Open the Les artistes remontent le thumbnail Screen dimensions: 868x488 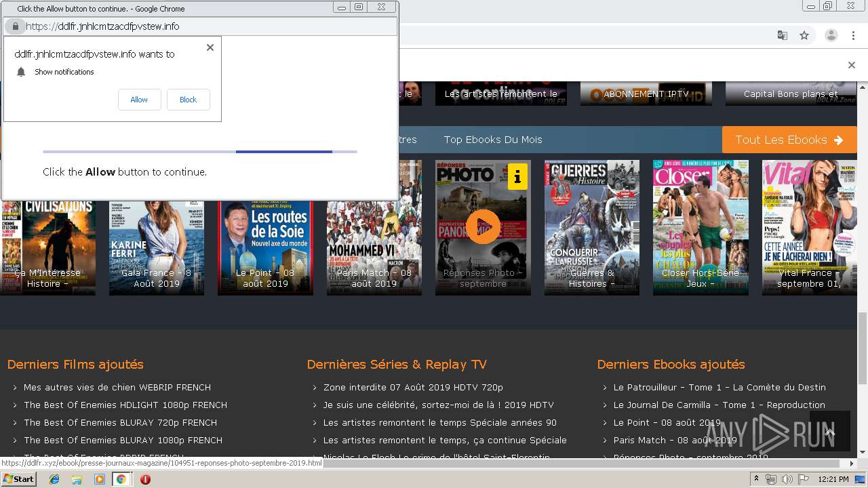[x=501, y=94]
